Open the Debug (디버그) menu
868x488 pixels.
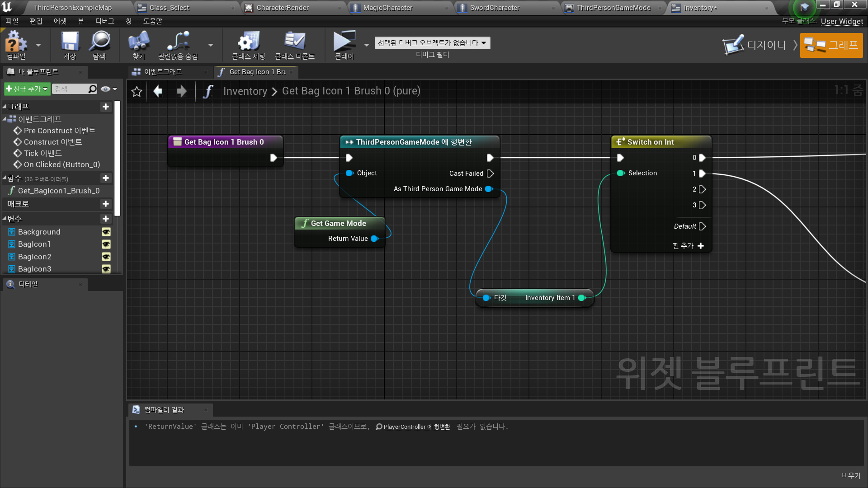click(104, 21)
